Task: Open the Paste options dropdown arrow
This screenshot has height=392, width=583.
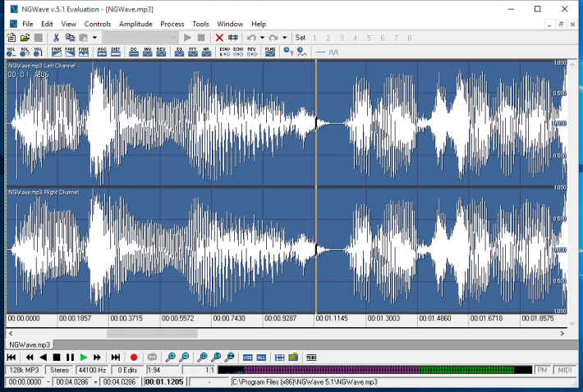Action: tap(94, 38)
